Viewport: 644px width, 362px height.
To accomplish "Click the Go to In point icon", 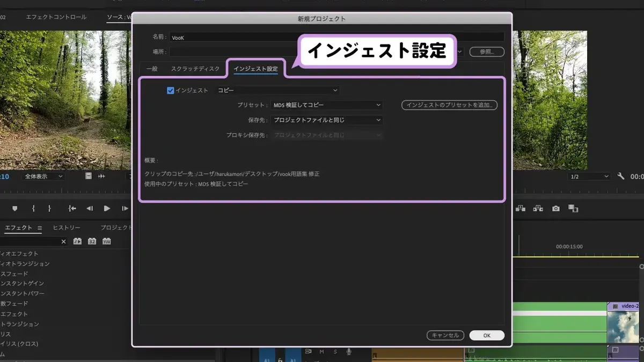I will (72, 208).
